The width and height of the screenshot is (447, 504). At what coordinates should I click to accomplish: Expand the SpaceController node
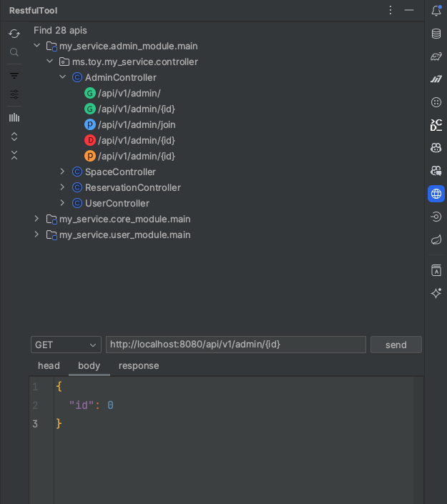(x=62, y=172)
